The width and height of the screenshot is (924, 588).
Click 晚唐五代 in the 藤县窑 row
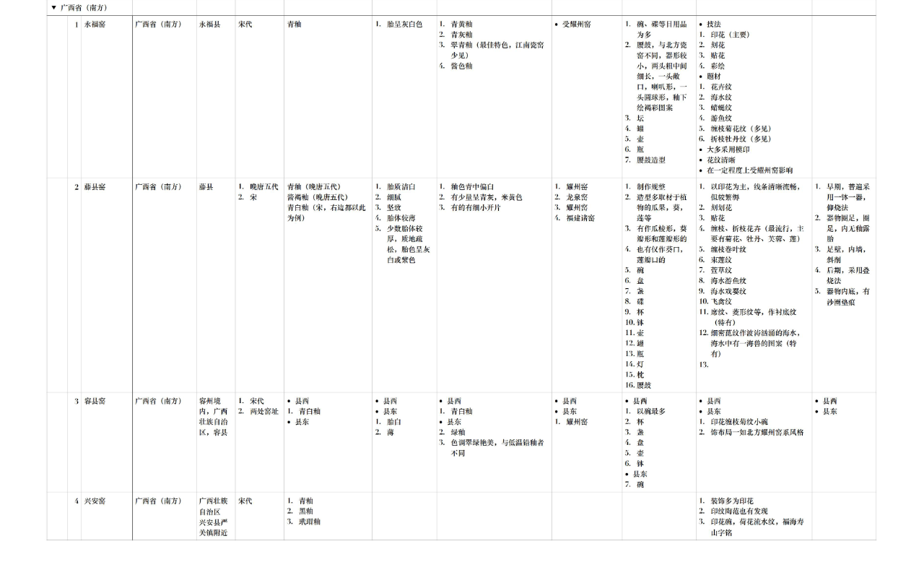click(263, 187)
